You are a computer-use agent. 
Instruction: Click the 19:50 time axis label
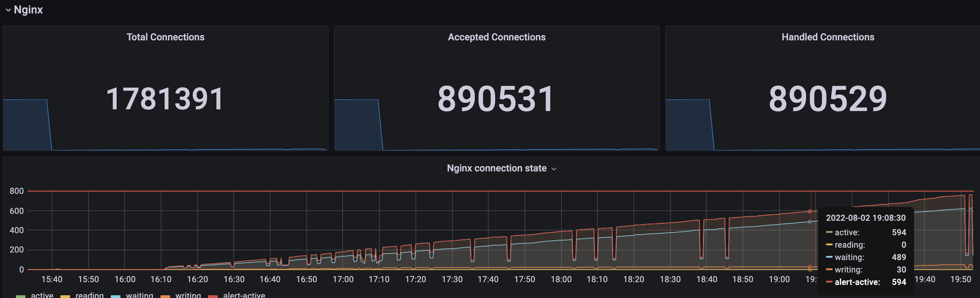pyautogui.click(x=961, y=279)
